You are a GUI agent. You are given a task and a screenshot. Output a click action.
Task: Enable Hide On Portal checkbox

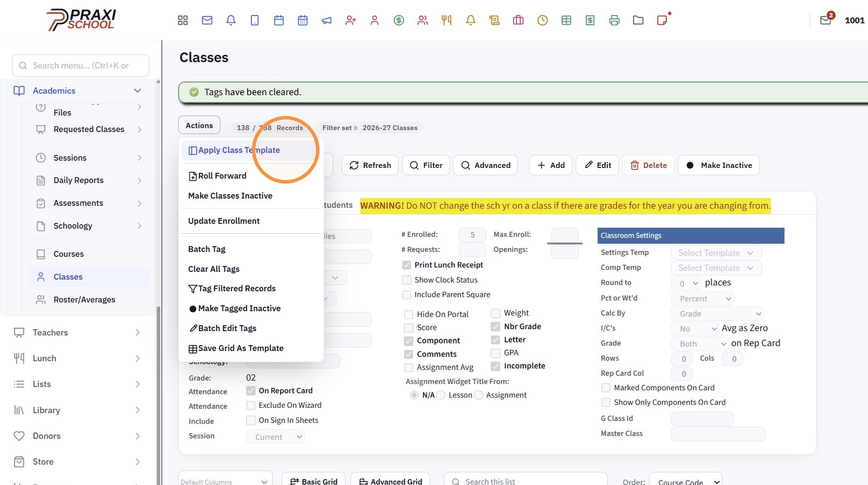409,315
